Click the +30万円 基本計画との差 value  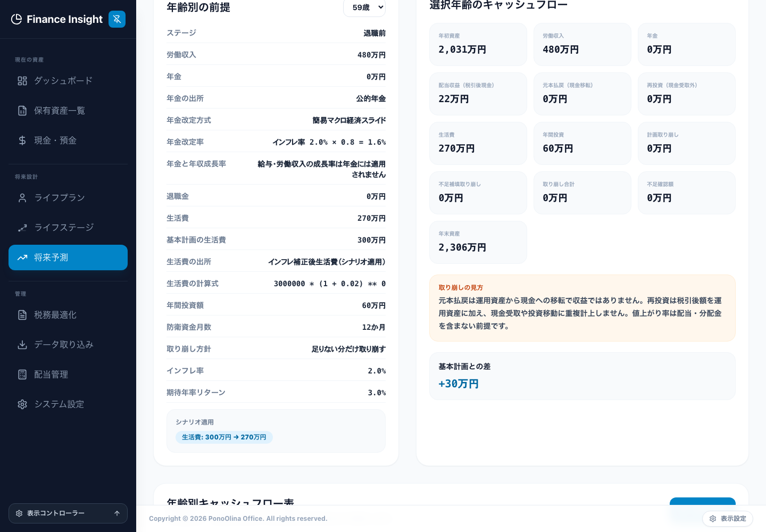click(459, 384)
